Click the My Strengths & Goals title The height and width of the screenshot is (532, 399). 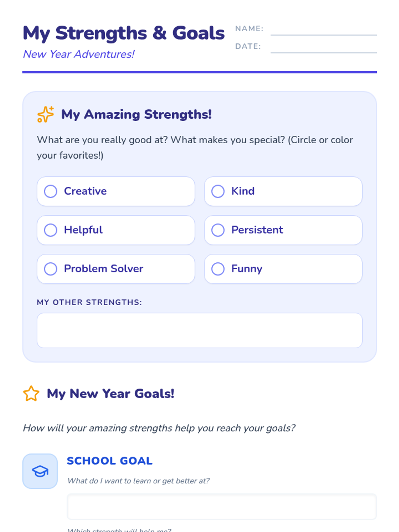[124, 33]
